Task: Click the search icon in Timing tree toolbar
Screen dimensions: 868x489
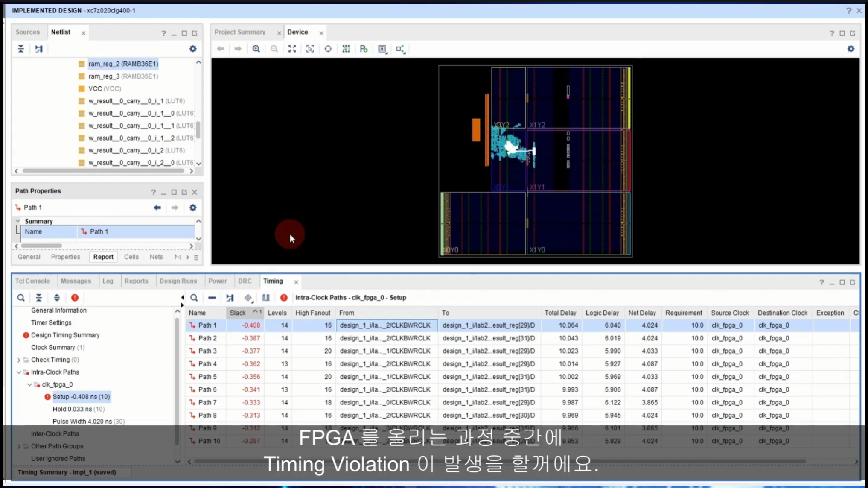Action: (21, 298)
